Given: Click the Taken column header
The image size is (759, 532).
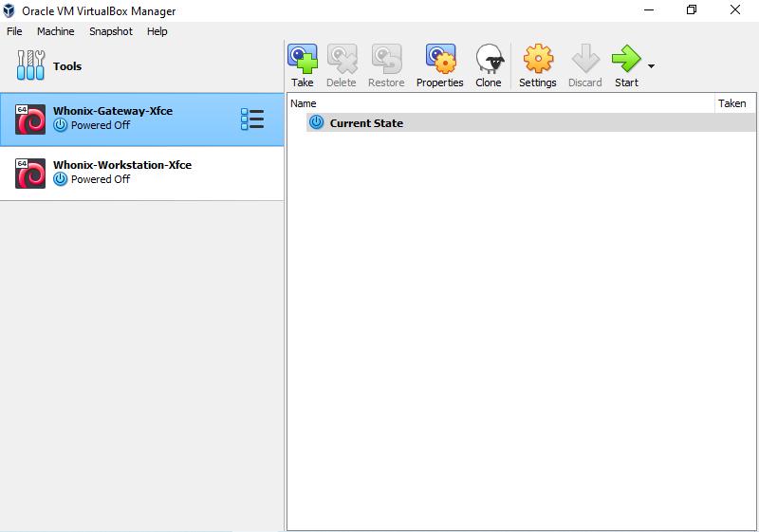Looking at the screenshot, I should point(731,103).
